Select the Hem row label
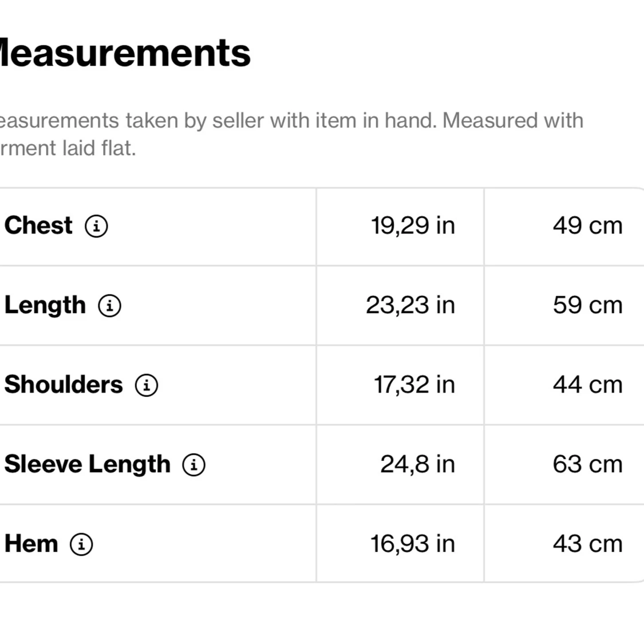644x644 pixels. click(31, 544)
